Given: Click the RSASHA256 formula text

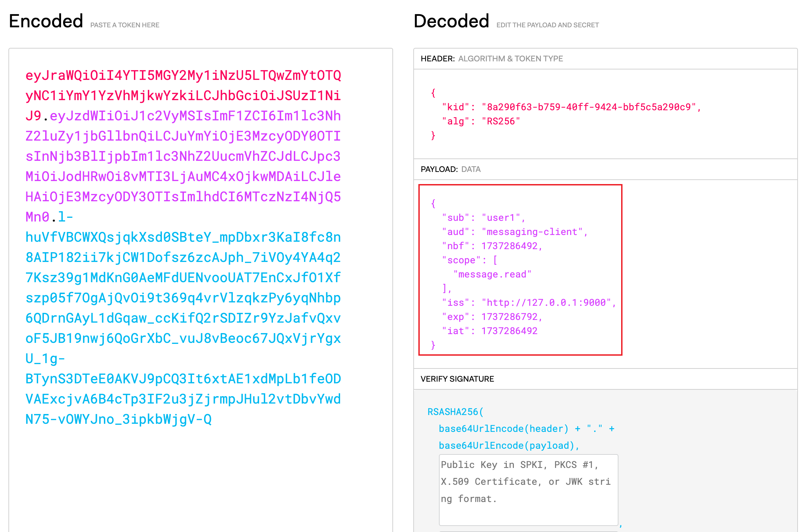Looking at the screenshot, I should [x=455, y=412].
